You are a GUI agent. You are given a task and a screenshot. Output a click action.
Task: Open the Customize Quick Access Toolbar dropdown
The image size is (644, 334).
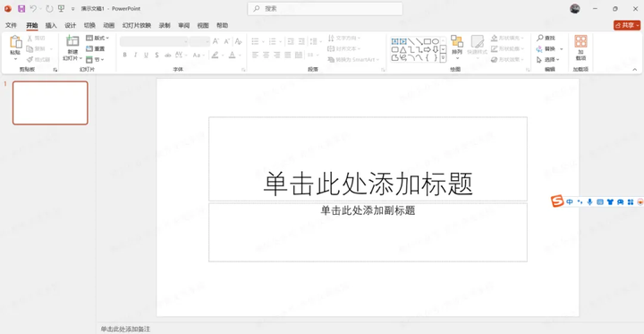pyautogui.click(x=73, y=9)
